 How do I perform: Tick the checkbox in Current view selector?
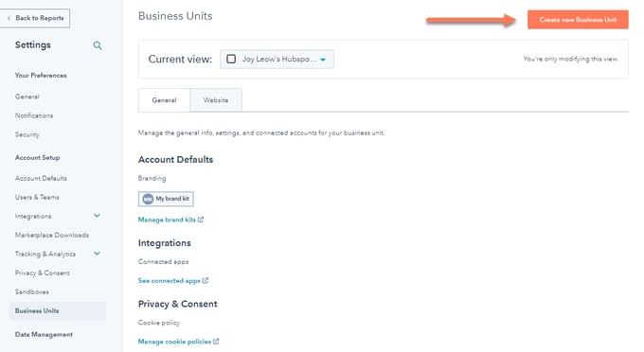(231, 59)
